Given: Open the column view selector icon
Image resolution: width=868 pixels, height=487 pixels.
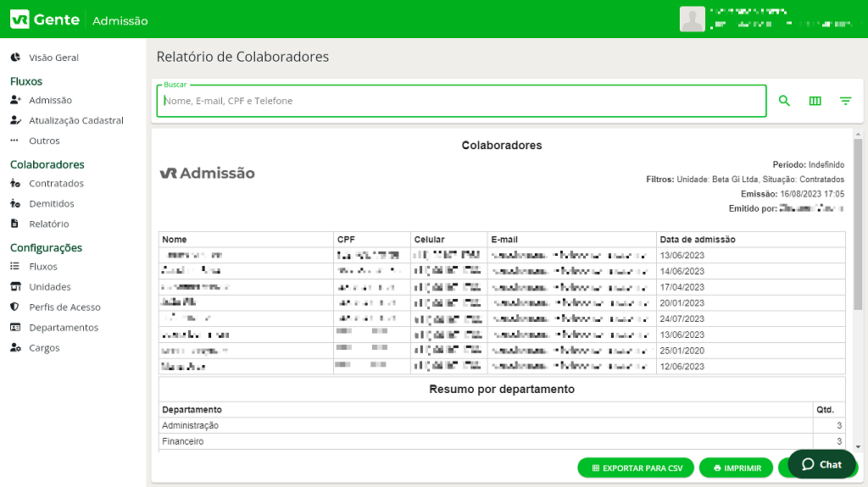Looking at the screenshot, I should (815, 101).
